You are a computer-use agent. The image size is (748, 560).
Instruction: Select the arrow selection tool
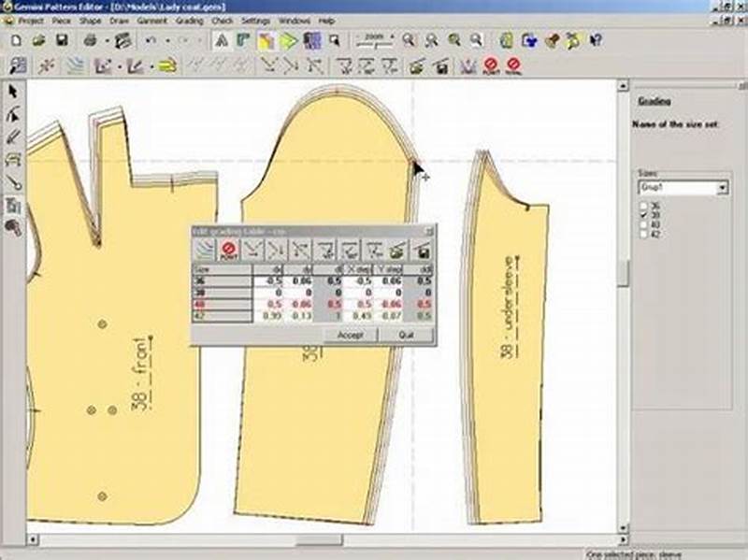coord(11,91)
